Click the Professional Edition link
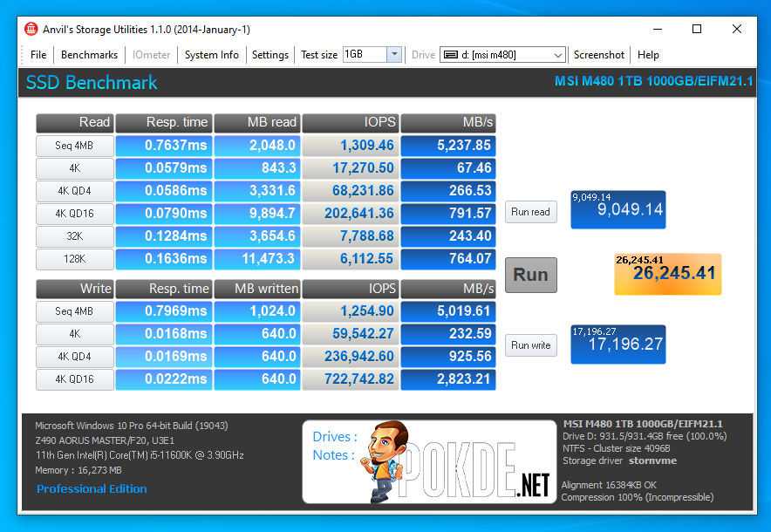This screenshot has width=771, height=532. click(x=92, y=488)
